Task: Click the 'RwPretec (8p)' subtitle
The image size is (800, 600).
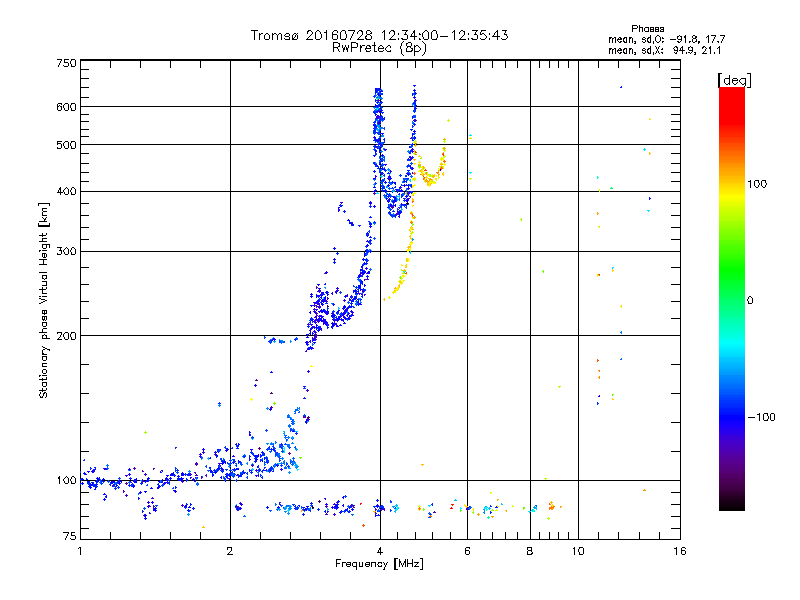Action: pos(379,48)
